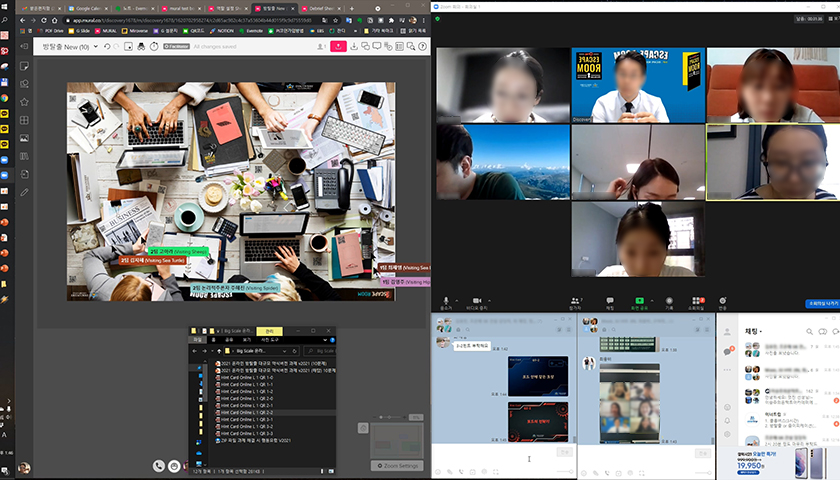Open Zoom breakout rooms
Viewport: 840px width, 480px height.
pyautogui.click(x=698, y=304)
